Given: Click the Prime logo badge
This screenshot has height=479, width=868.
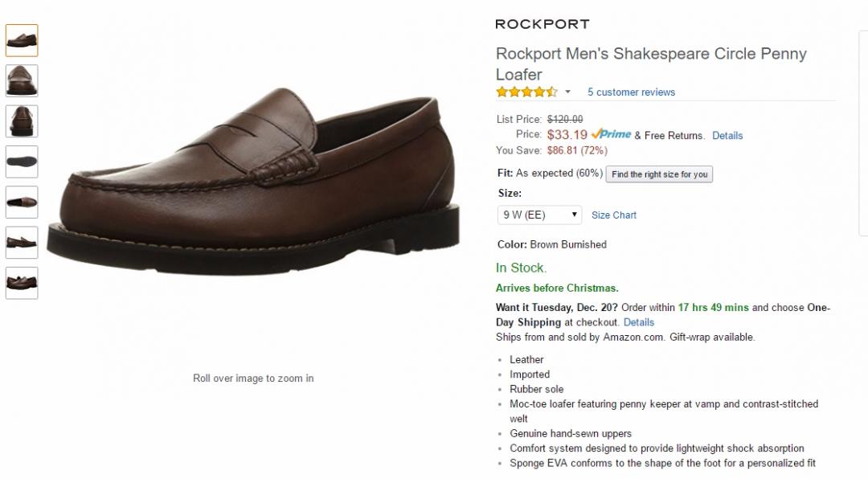Looking at the screenshot, I should point(611,134).
